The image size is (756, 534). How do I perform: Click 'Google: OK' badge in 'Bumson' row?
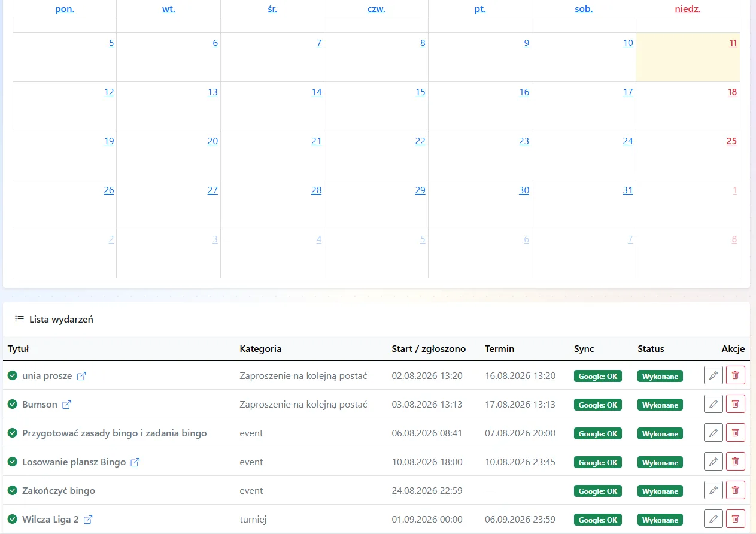(598, 405)
